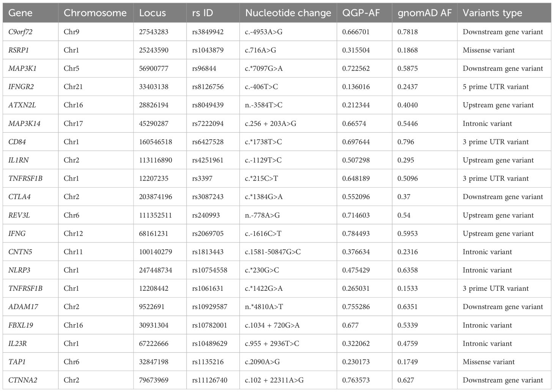This screenshot has height=392, width=554.
Task: Click locus value 33403138
Action: click(x=154, y=87)
